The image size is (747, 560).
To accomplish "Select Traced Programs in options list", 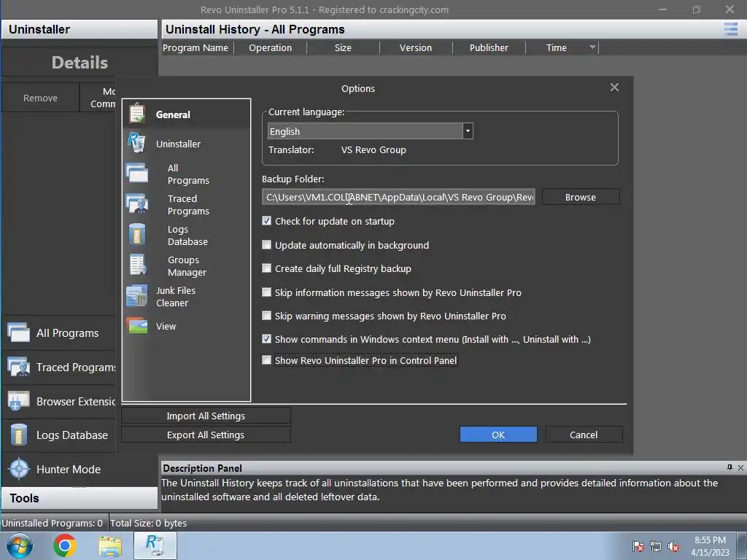I will click(x=186, y=204).
